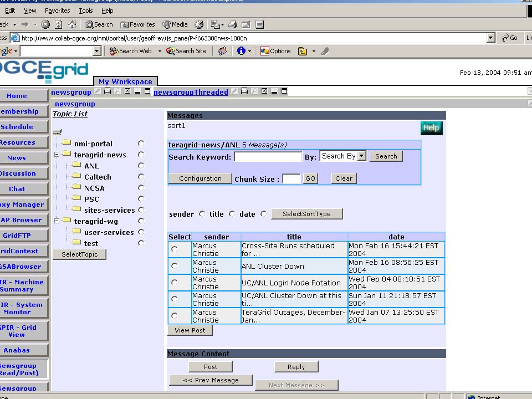Click the Configuration button
532x399 pixels.
pos(200,178)
